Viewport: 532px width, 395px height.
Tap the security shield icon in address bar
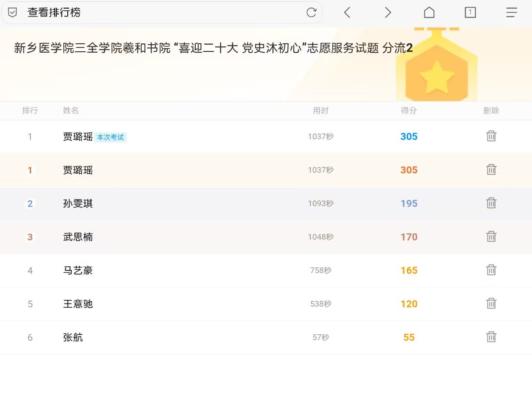12,12
